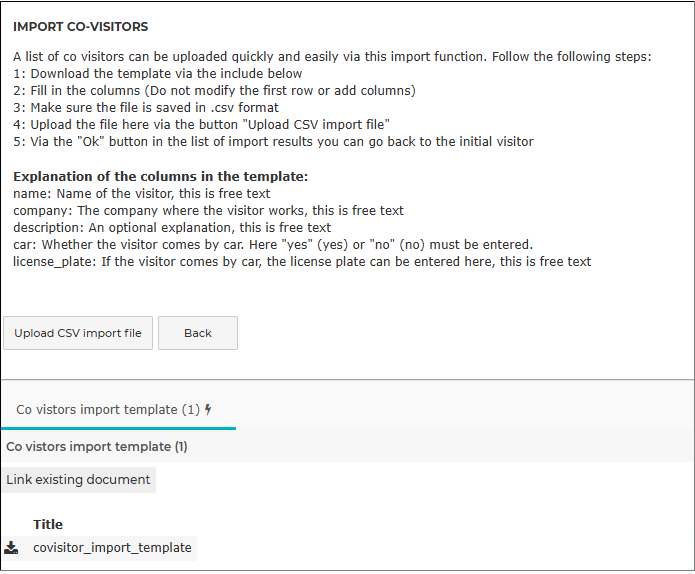This screenshot has height=574, width=695.
Task: Click the Title column header
Action: [48, 524]
